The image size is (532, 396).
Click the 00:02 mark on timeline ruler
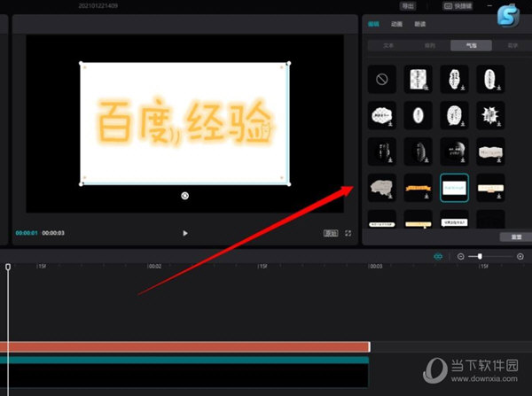[154, 267]
